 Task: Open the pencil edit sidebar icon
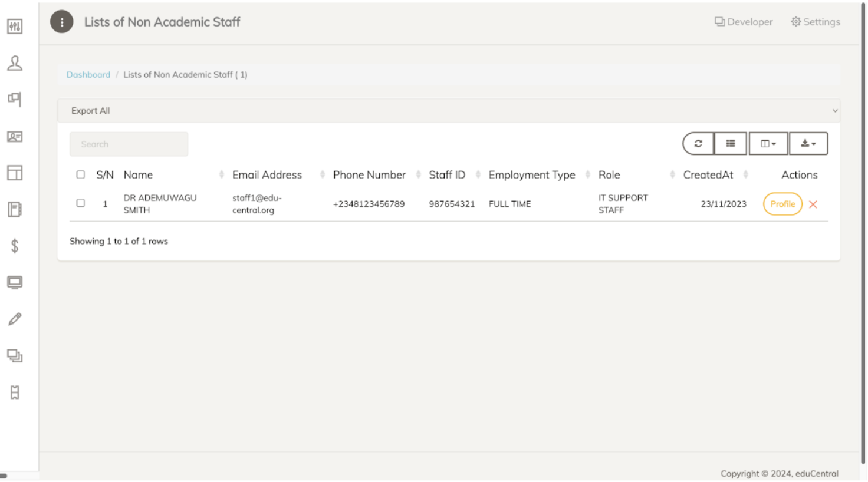tap(15, 319)
